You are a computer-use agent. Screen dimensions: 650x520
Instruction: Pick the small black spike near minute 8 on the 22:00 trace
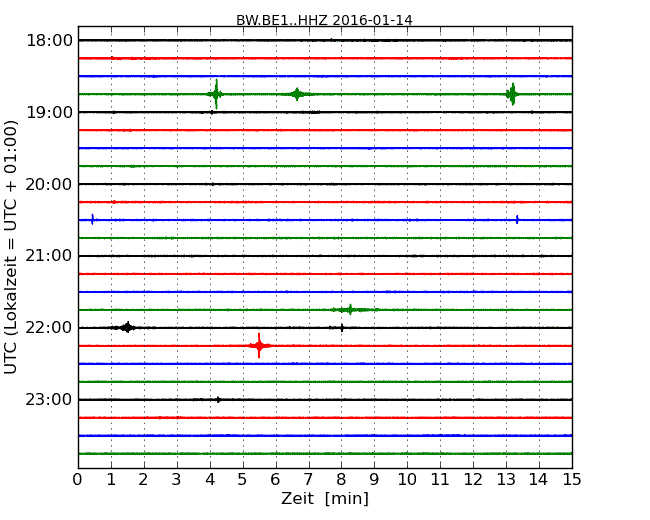(342, 328)
